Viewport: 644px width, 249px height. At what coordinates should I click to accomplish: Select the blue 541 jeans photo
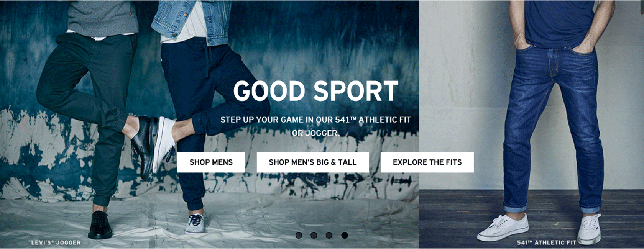point(531,124)
